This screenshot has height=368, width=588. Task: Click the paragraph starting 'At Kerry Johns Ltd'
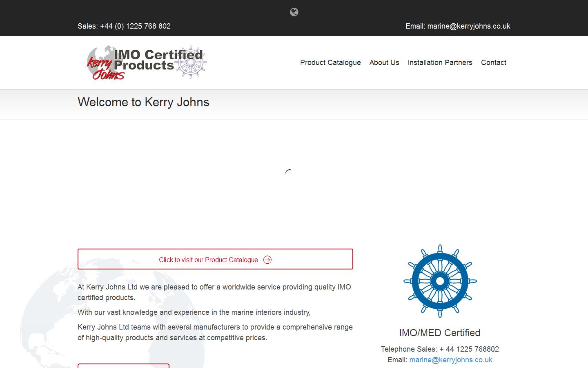click(214, 292)
